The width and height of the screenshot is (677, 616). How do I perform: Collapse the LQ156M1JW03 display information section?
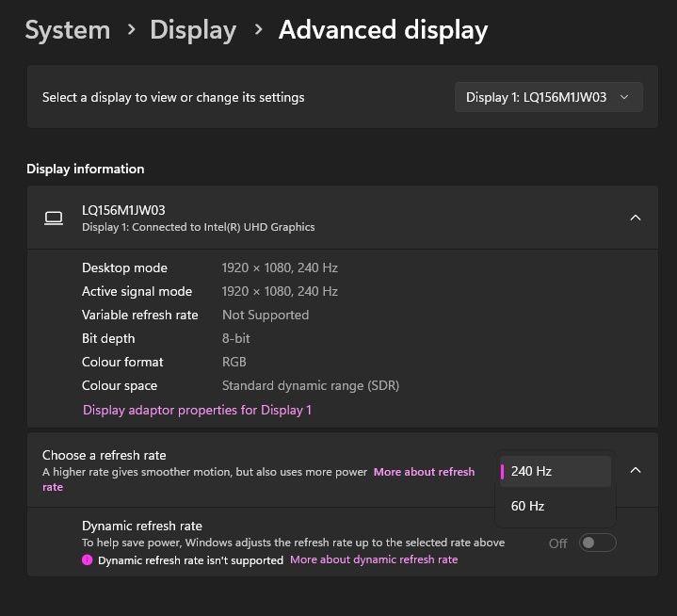pos(635,218)
